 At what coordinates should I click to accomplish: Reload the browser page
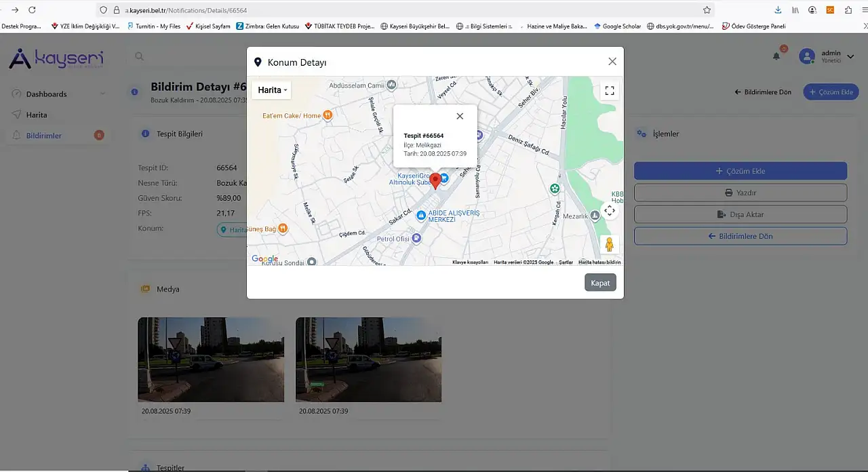pos(32,9)
